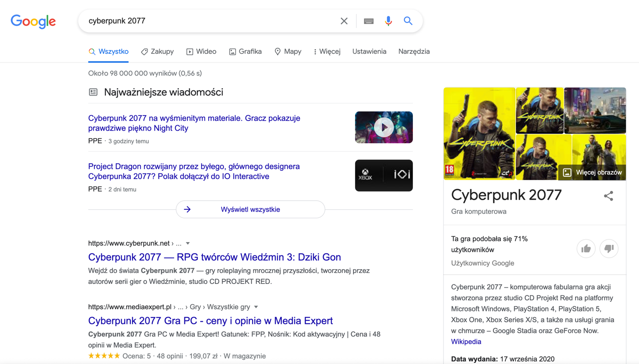Expand the Więcej menu
639x364 pixels.
327,52
